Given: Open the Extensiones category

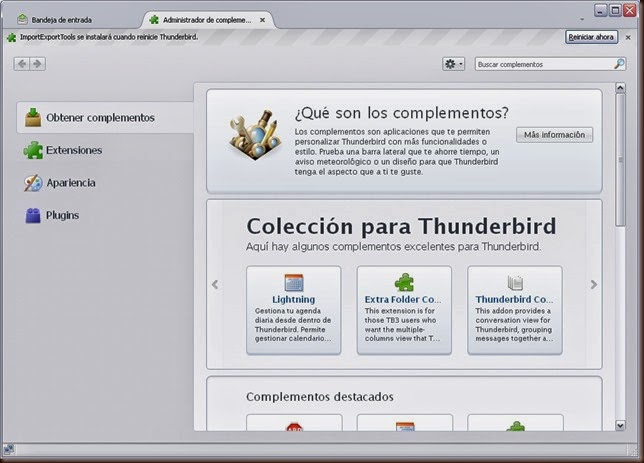Looking at the screenshot, I should point(105,150).
